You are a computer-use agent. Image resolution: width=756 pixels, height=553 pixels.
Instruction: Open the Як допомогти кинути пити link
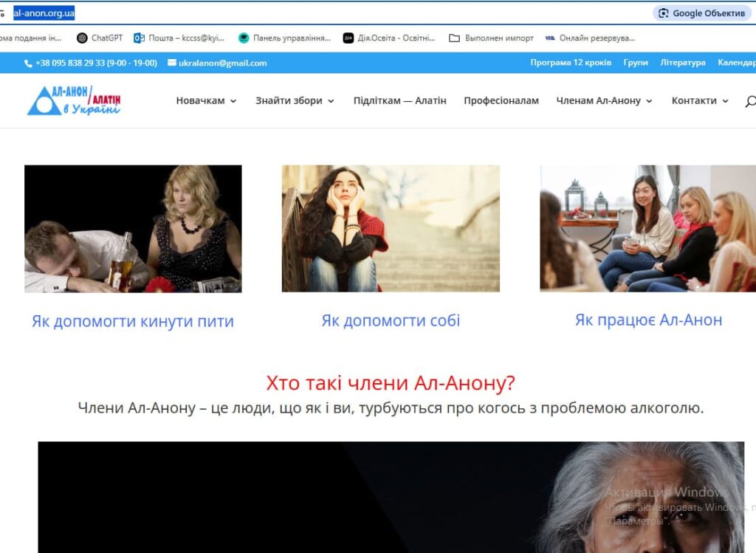tap(133, 321)
